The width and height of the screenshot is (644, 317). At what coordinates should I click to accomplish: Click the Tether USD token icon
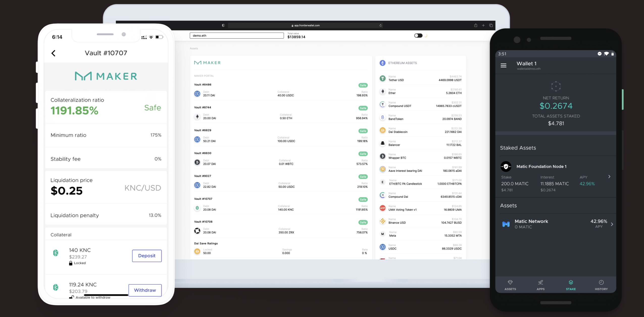coord(383,78)
